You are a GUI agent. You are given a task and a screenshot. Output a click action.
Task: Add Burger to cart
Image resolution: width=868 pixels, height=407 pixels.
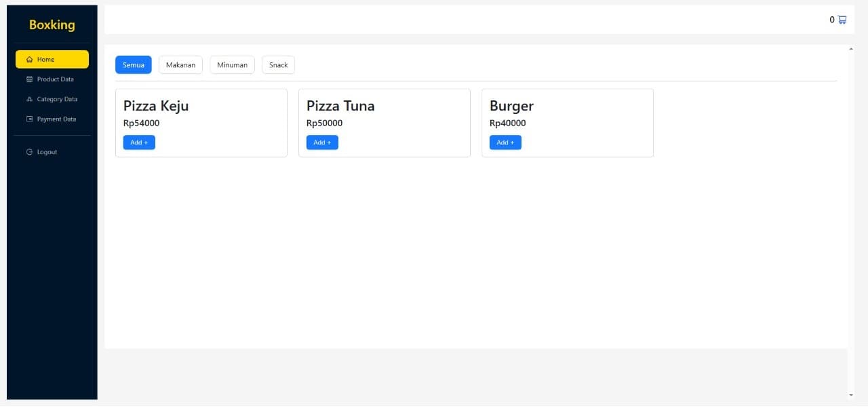505,142
